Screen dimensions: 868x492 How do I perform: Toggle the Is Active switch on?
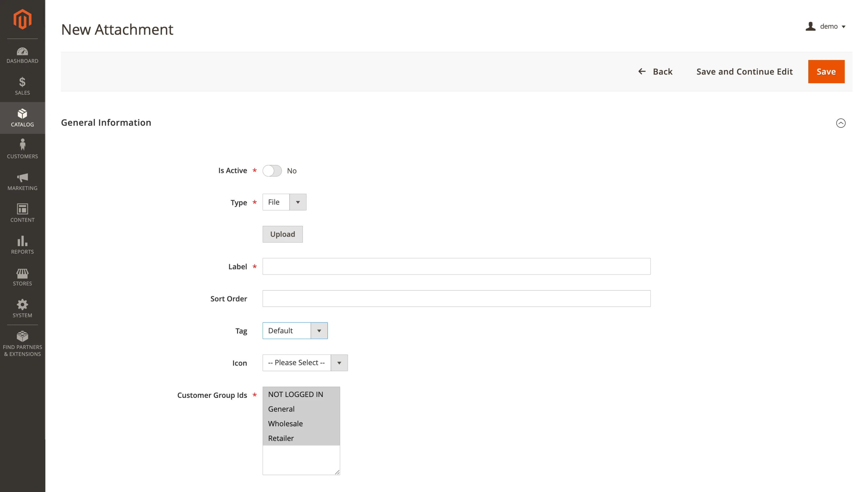pos(272,171)
